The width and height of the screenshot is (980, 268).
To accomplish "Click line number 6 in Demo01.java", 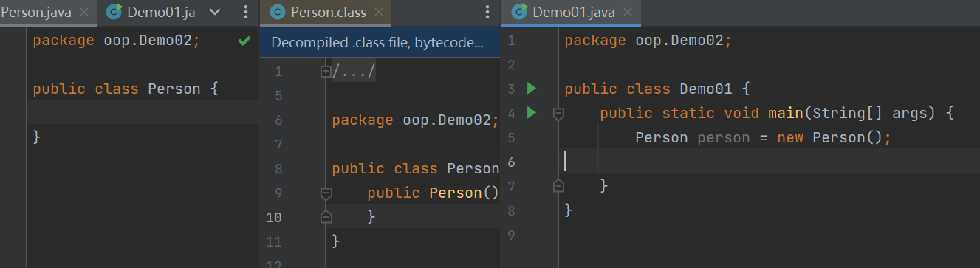I will 512,161.
